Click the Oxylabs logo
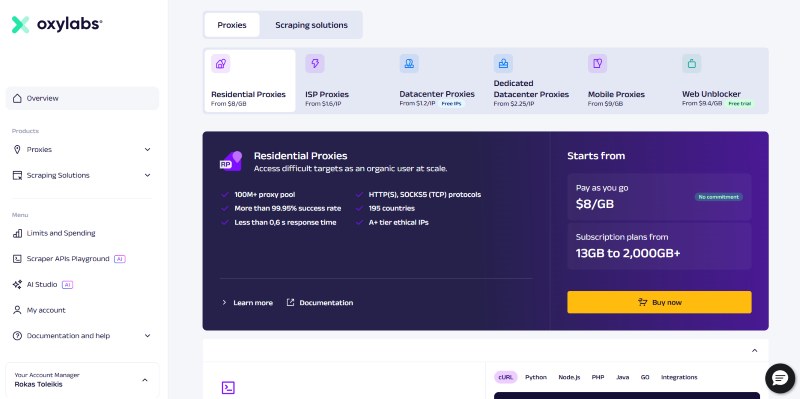 pos(57,24)
